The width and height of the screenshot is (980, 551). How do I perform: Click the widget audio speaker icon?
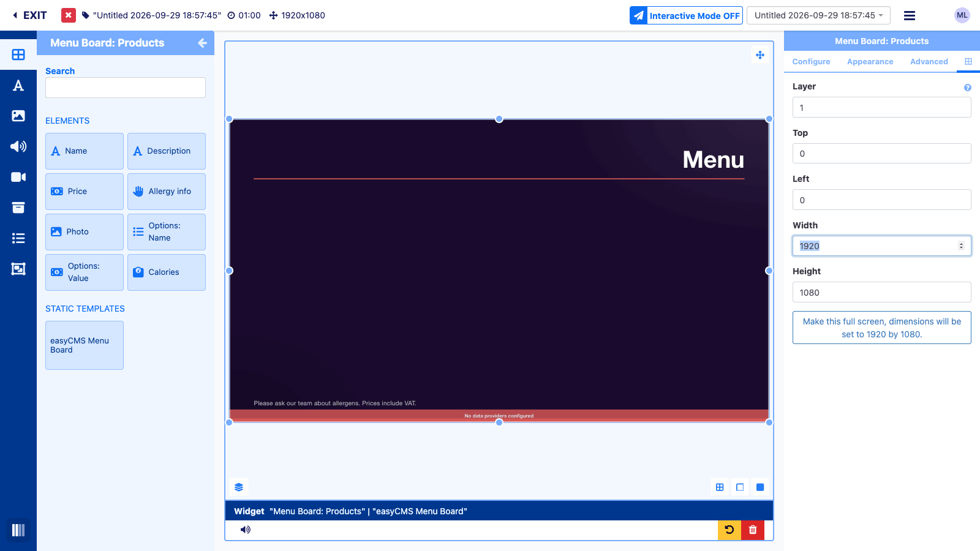[246, 530]
